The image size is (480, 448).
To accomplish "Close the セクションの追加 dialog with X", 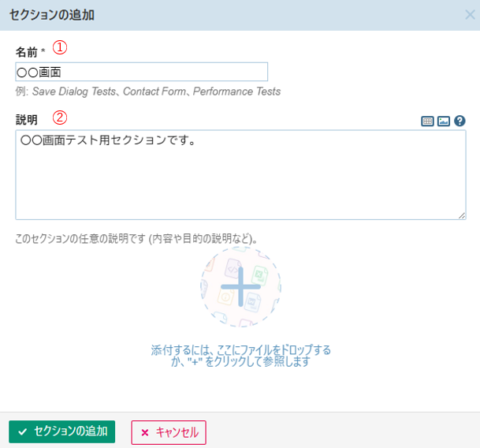I will tap(470, 14).
